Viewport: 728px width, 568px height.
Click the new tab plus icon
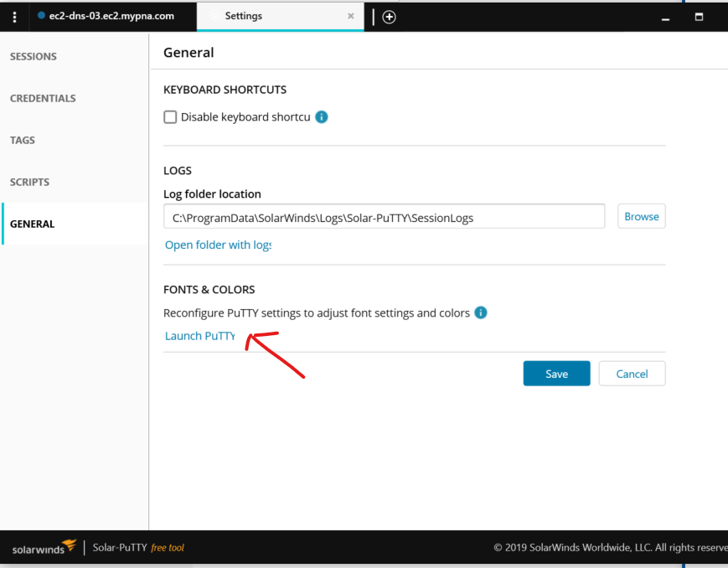coord(389,18)
